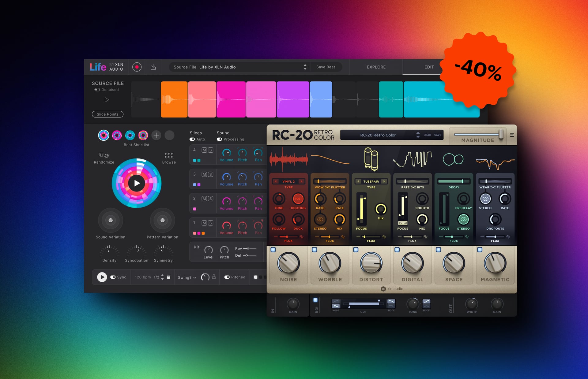588x379 pixels.
Task: Click the Save Beat button
Action: coord(326,67)
